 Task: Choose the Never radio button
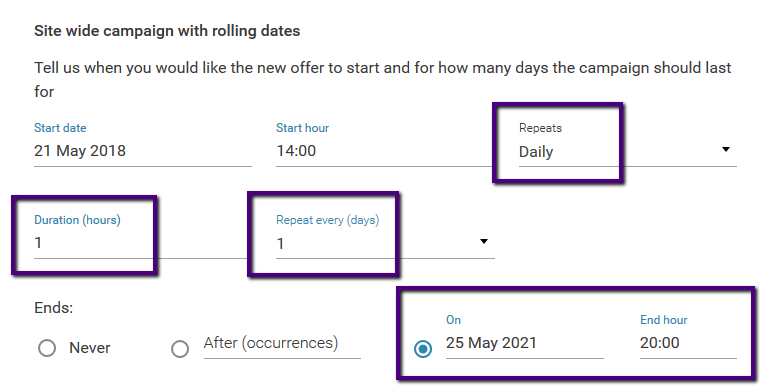(x=47, y=348)
